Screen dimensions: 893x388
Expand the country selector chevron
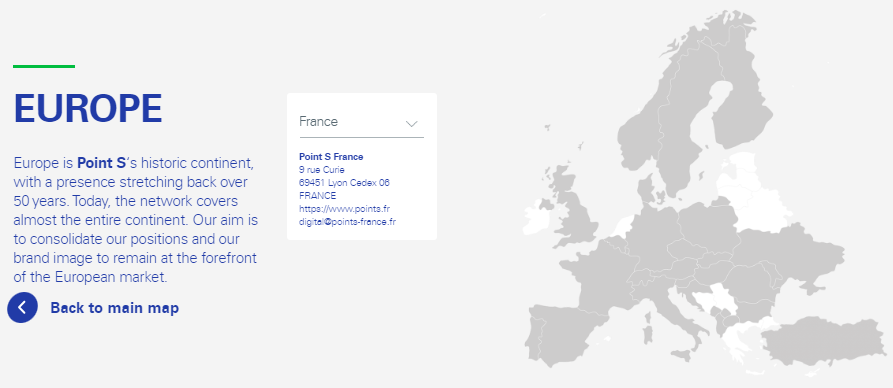click(x=412, y=124)
